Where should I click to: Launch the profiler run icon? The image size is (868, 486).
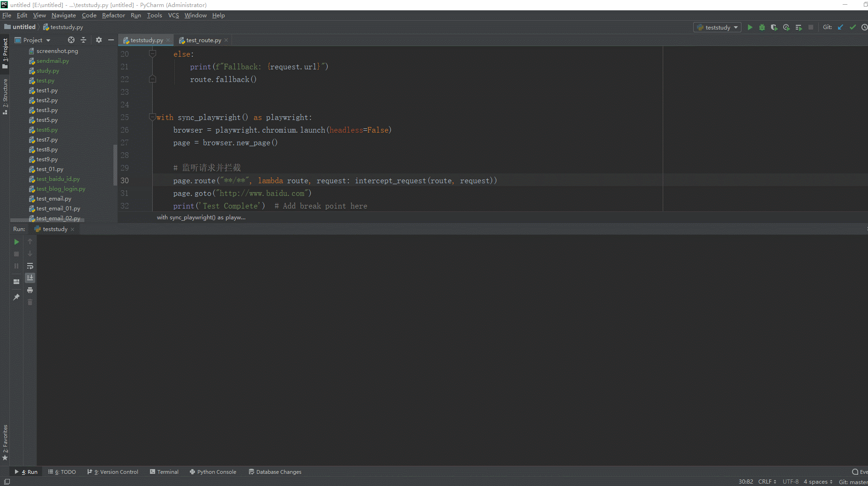(786, 27)
